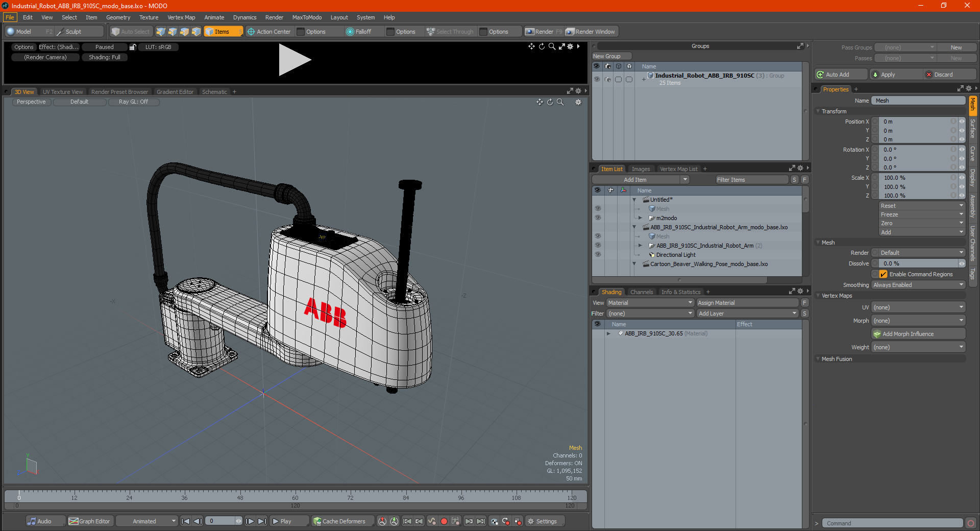Open Smoothing Always Enabled dropdown

(918, 285)
